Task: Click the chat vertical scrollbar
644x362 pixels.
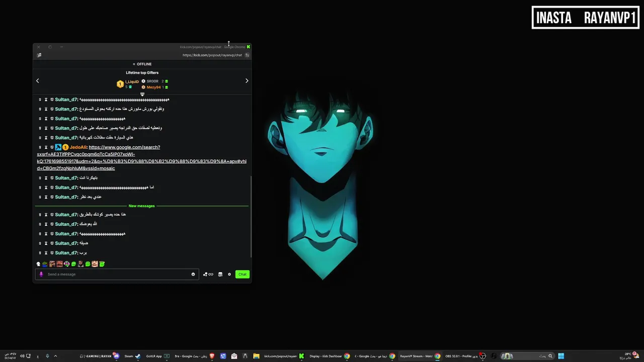Action: click(x=251, y=216)
